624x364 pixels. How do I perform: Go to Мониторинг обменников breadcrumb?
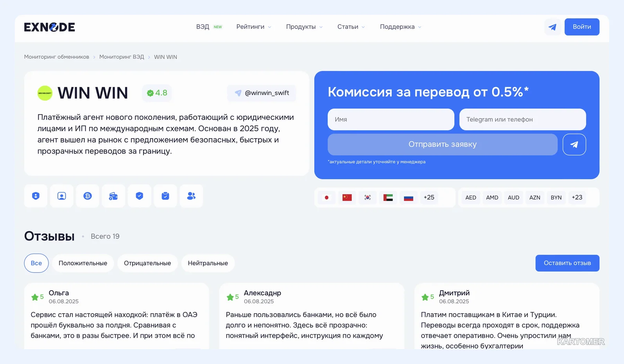coord(57,57)
